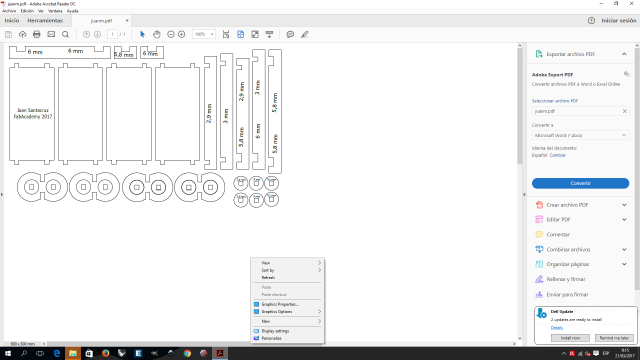Screen dimensions: 640x360
Task: Open View submenu in context menu
Action: pos(287,263)
